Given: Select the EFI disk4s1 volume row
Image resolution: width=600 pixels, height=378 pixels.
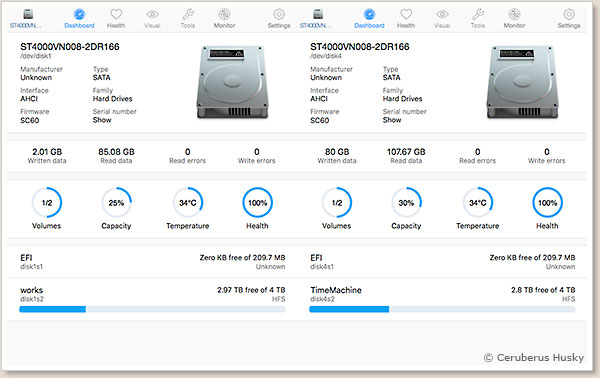Looking at the screenshot, I should coord(442,262).
